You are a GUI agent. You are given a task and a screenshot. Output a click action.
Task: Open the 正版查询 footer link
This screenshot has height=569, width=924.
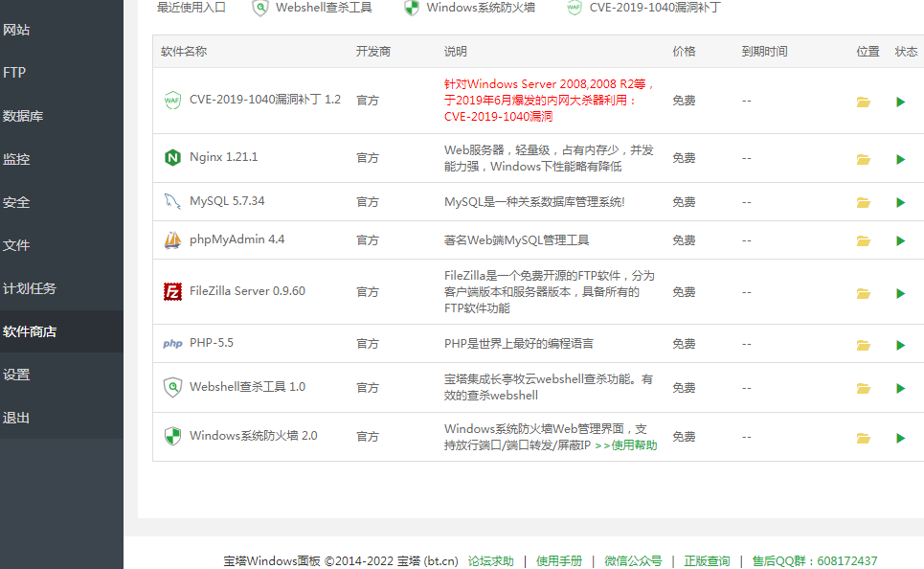point(707,560)
